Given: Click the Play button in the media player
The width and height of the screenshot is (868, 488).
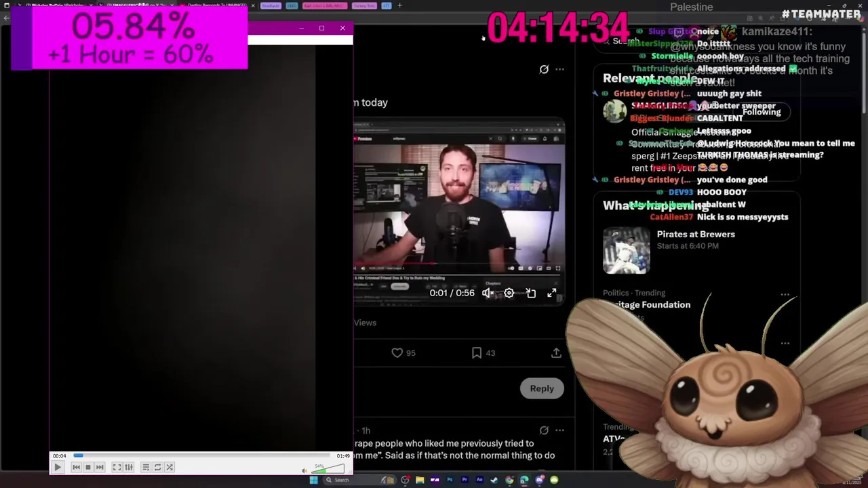Looking at the screenshot, I should tap(58, 467).
